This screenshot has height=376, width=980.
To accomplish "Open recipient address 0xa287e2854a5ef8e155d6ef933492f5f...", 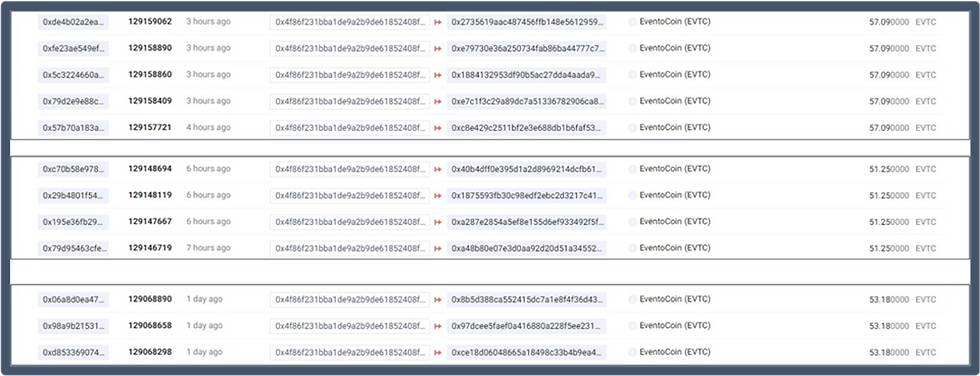I will [x=527, y=222].
